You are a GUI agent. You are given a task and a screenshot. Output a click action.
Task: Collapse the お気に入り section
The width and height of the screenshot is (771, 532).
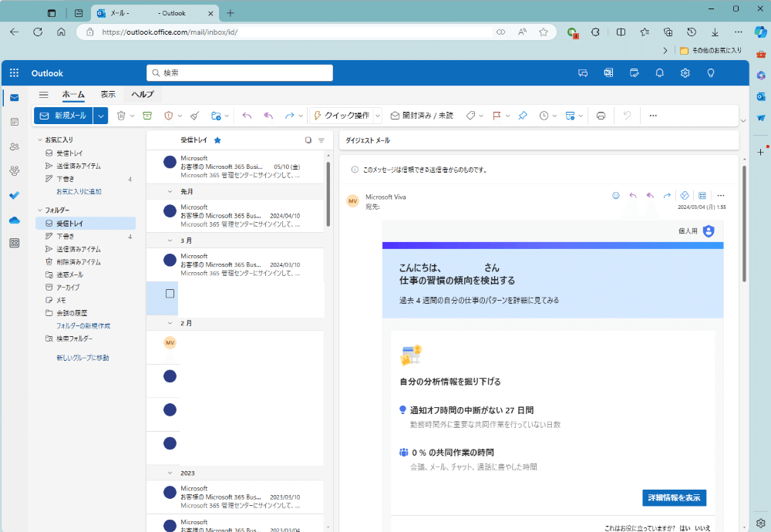40,140
